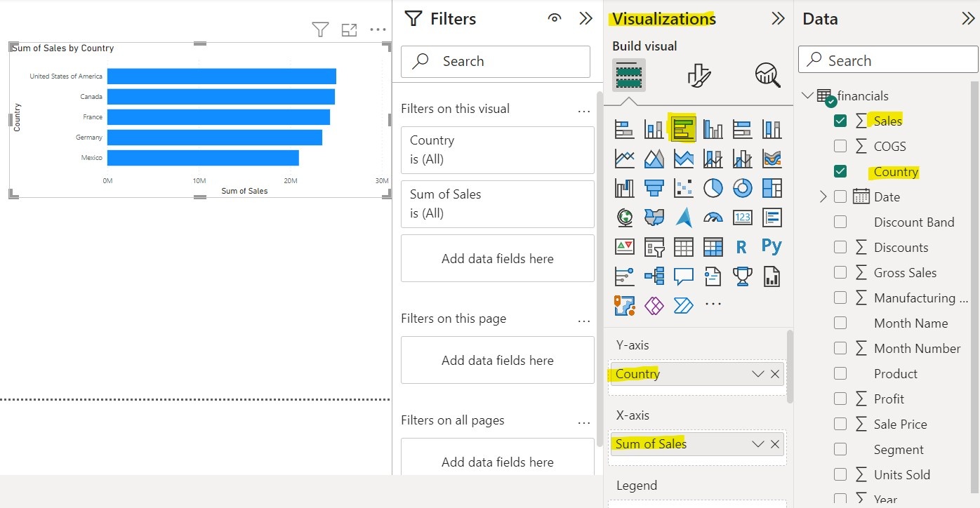Select the Python visual
Screen dimensions: 980x508
(x=772, y=246)
